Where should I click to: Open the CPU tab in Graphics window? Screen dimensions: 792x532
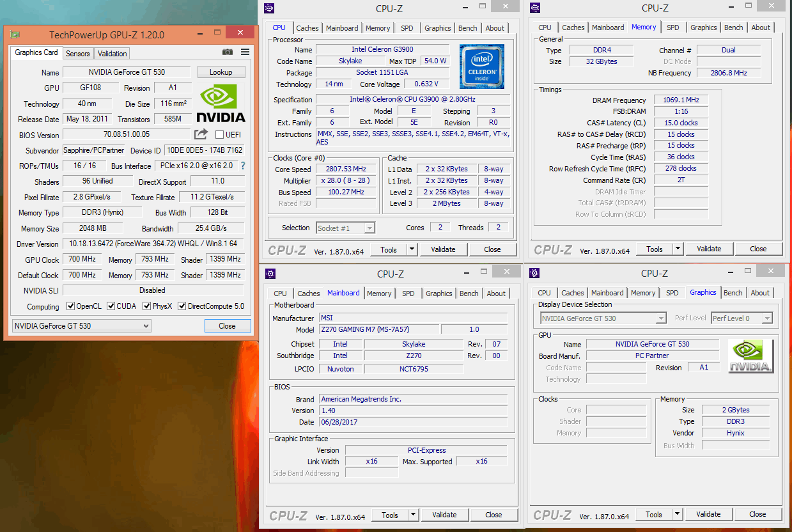tap(545, 293)
